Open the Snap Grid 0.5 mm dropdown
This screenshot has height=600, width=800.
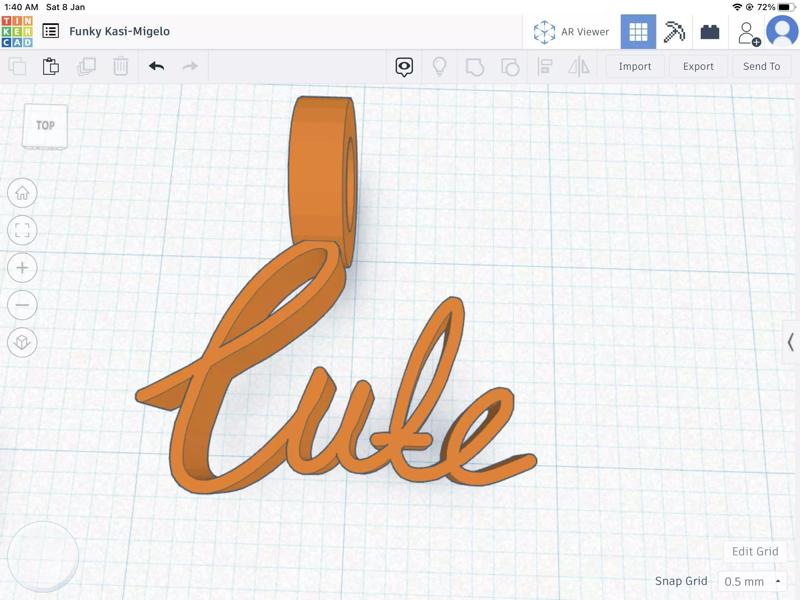pyautogui.click(x=752, y=582)
